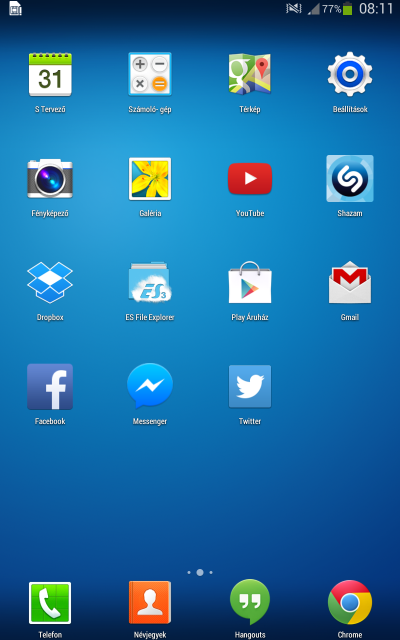Image resolution: width=400 pixels, height=640 pixels.
Task: Open the Dropbox app
Action: click(x=50, y=282)
